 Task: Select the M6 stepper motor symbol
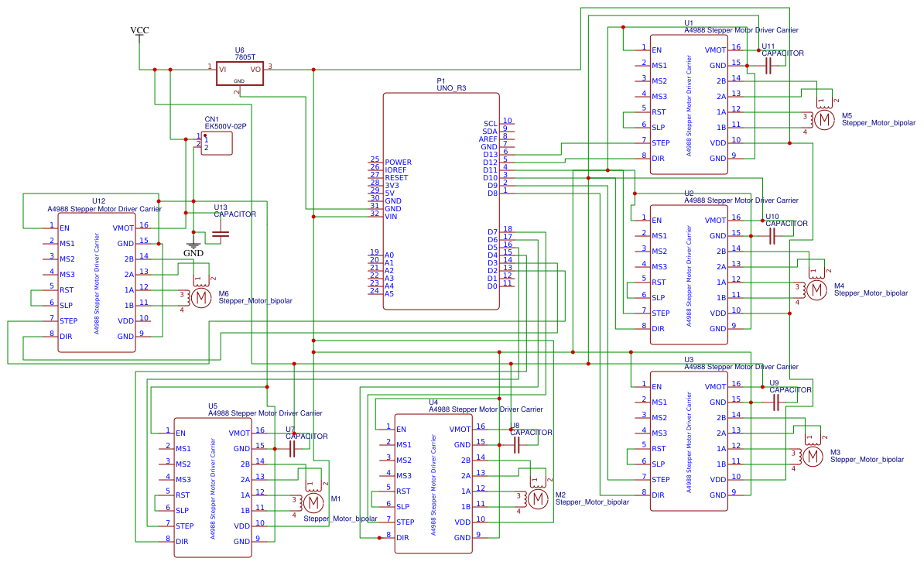(201, 296)
